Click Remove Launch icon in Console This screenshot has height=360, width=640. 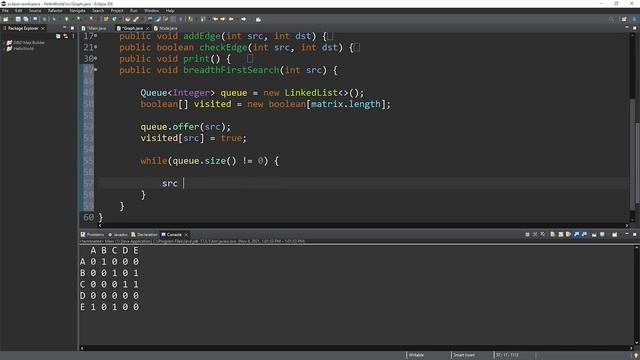(x=535, y=234)
